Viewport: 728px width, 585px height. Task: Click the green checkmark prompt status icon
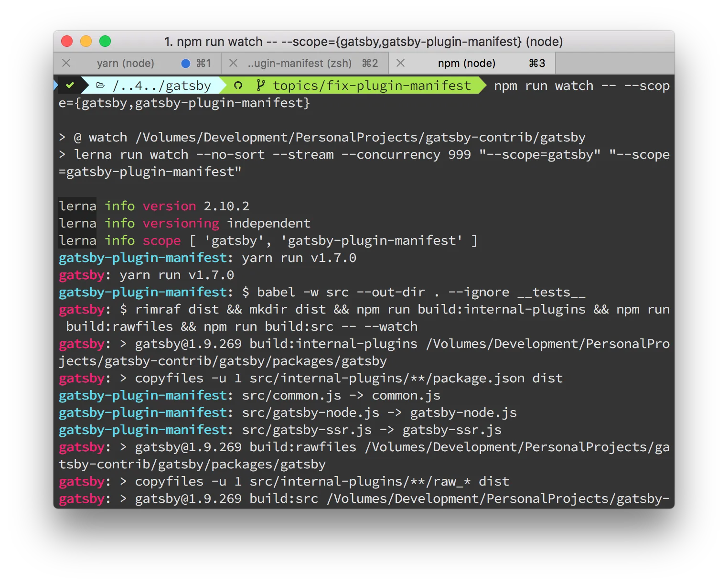tap(70, 86)
